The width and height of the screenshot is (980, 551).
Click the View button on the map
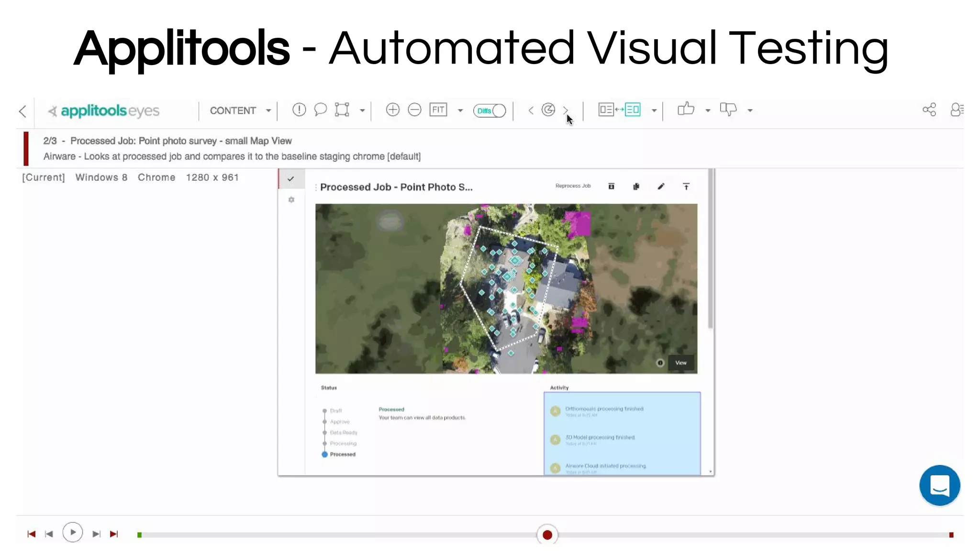(681, 363)
